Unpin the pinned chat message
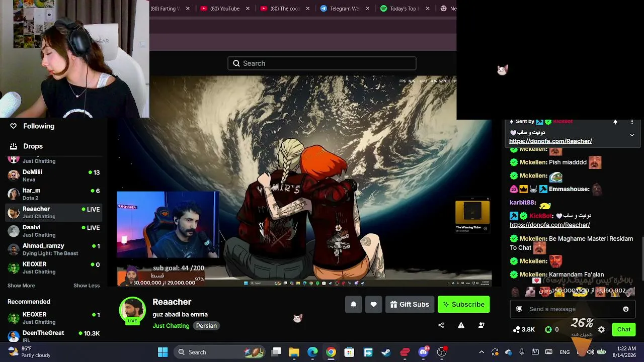This screenshot has height=362, width=644. pos(615,122)
